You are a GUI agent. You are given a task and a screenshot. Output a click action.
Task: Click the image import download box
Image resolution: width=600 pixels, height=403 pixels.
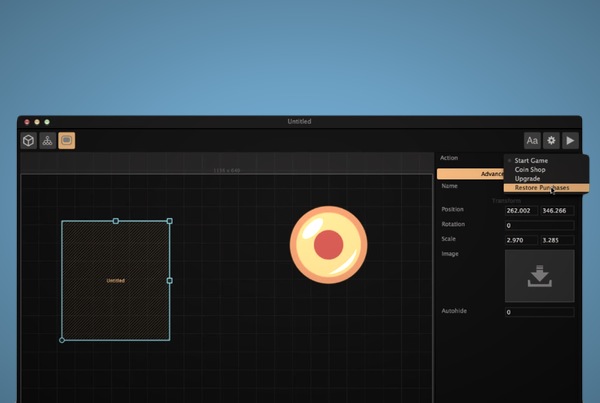point(539,275)
